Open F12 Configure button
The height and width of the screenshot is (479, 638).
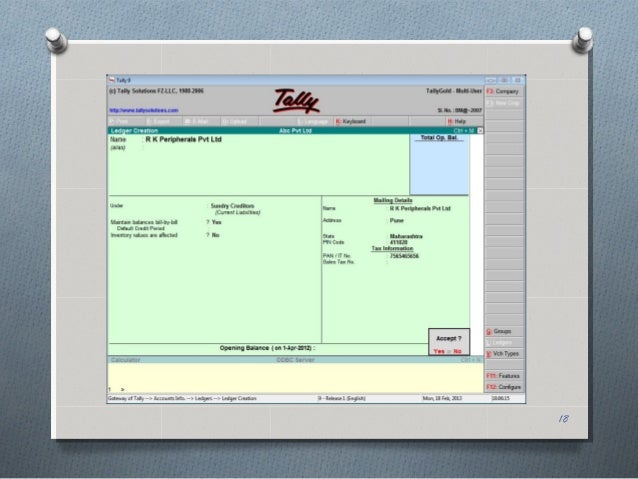pyautogui.click(x=504, y=387)
